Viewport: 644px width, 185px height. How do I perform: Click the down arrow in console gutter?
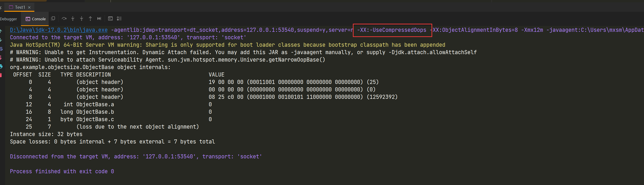(x=1, y=40)
